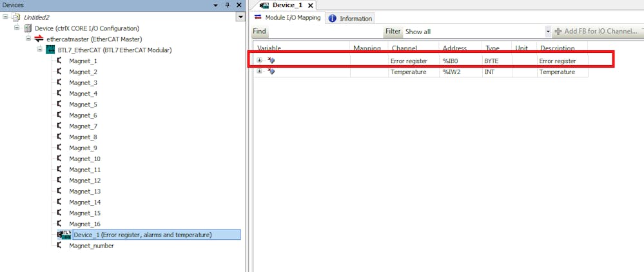Select the Magnet_7 module icon
Screen dimensions: 644x272
point(60,126)
